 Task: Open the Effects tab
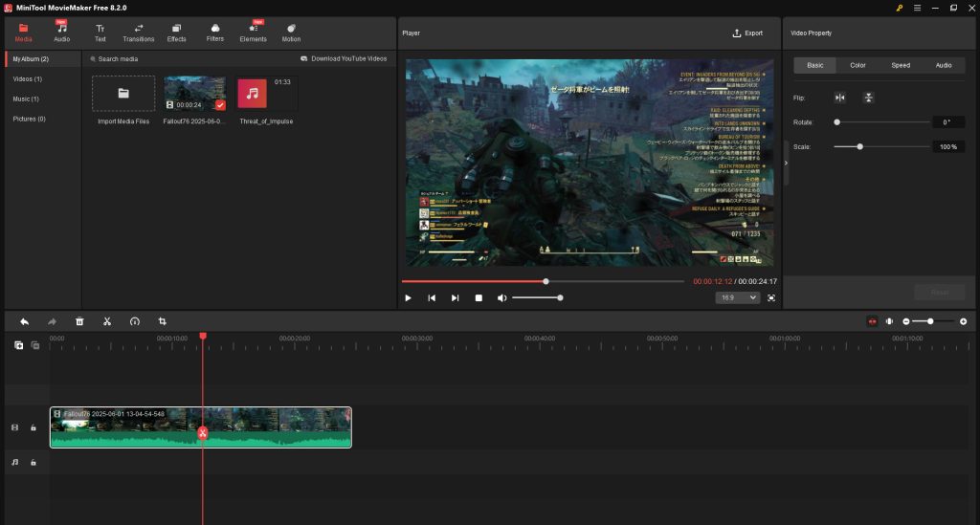(176, 33)
